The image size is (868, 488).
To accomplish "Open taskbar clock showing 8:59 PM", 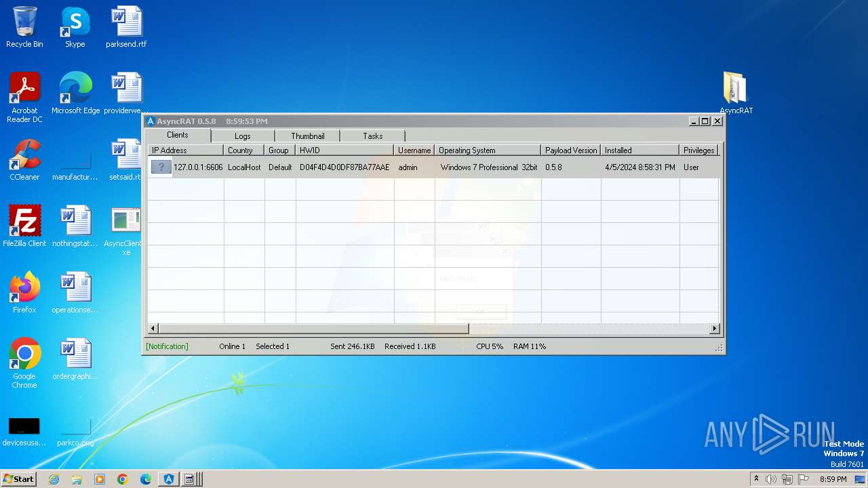I will 833,479.
